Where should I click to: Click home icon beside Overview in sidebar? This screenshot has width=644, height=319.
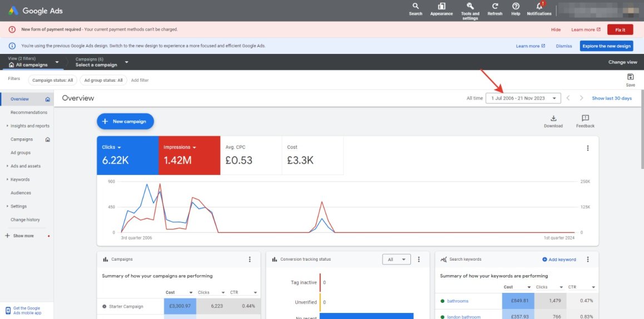[x=48, y=99]
